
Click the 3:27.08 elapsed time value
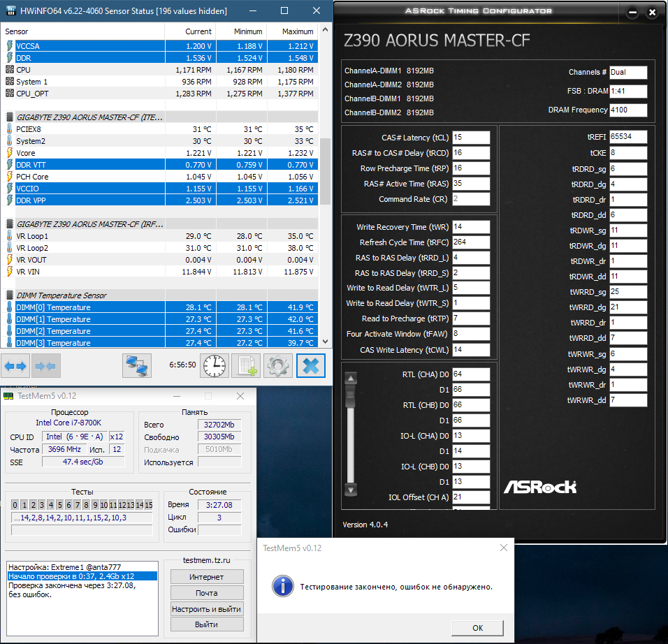pyautogui.click(x=219, y=505)
